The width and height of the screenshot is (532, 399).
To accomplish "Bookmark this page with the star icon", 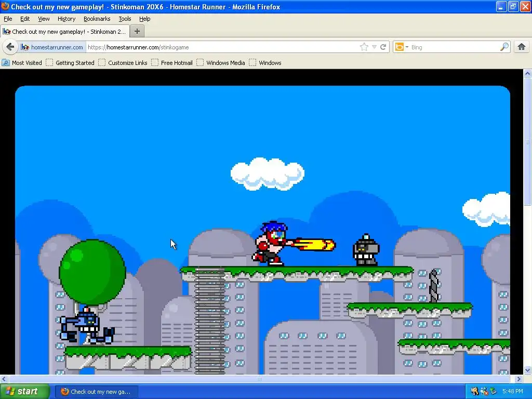I will click(364, 47).
